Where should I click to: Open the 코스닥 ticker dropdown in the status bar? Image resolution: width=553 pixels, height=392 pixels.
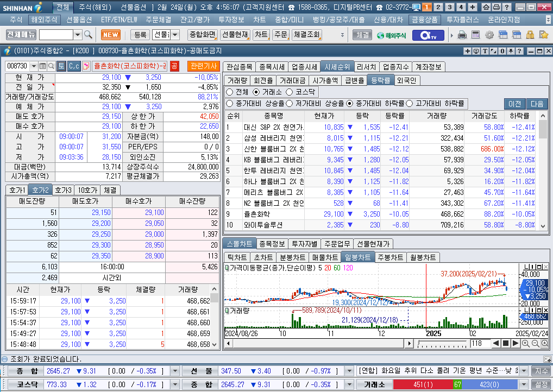click(x=174, y=384)
